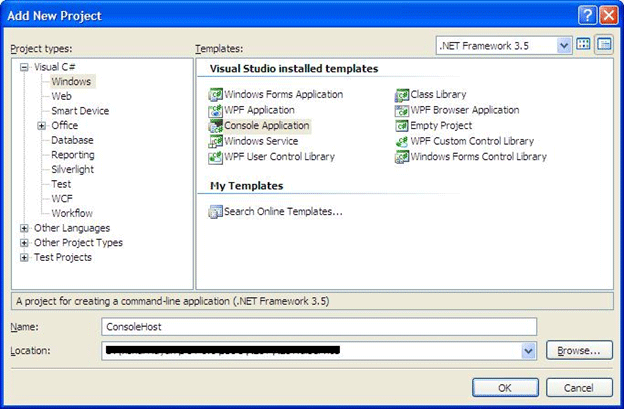Click the Cancel button
The height and width of the screenshot is (409, 624).
(579, 388)
